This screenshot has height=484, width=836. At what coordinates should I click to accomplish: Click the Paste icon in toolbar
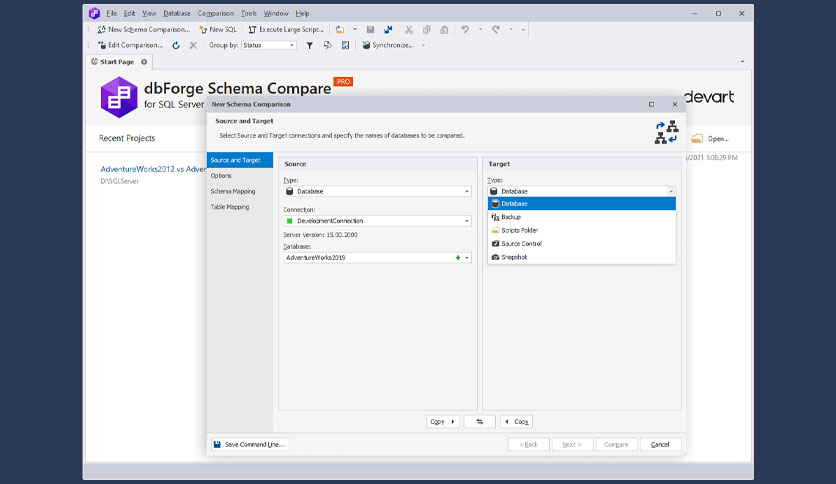(444, 29)
